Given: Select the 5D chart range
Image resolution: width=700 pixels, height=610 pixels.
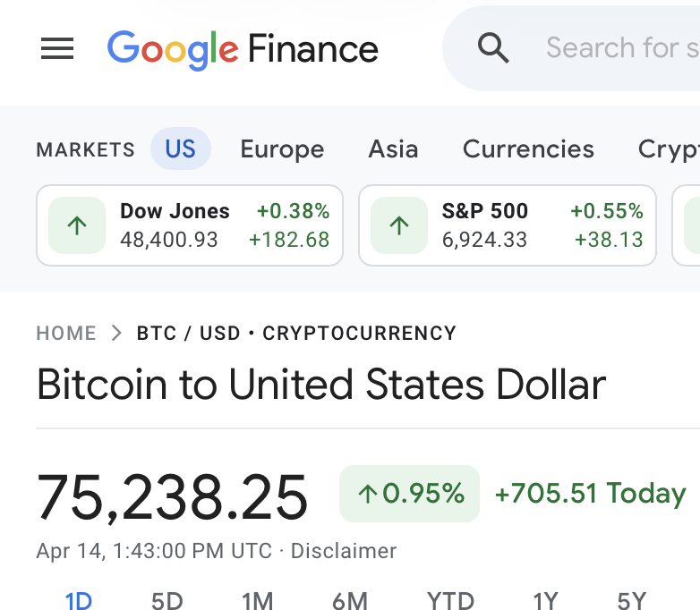Looking at the screenshot, I should [166, 601].
